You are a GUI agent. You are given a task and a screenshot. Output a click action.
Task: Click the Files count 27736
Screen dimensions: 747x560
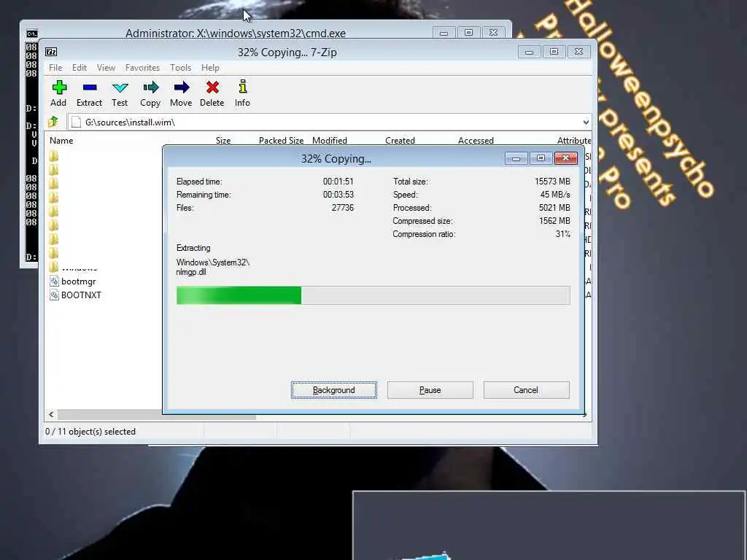343,208
